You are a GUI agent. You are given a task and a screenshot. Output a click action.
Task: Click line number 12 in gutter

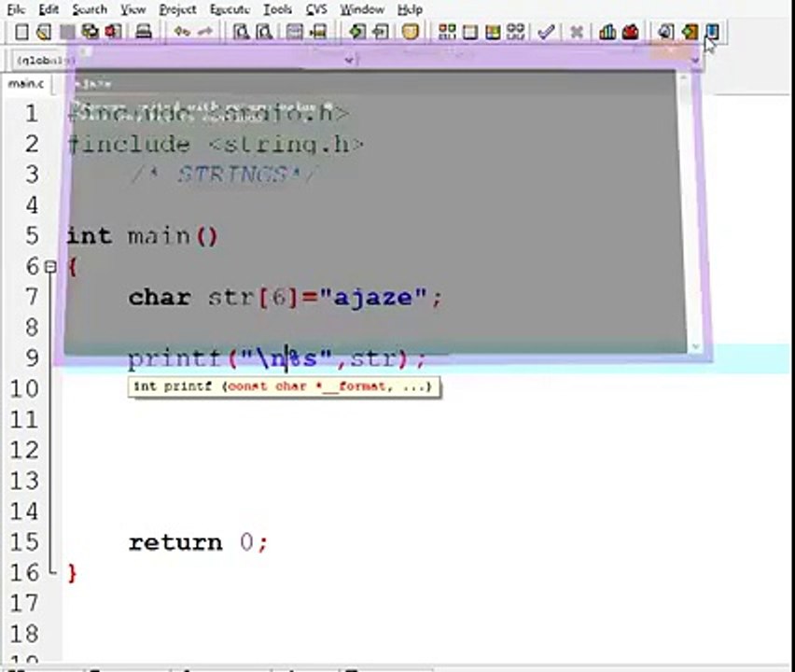(x=24, y=450)
